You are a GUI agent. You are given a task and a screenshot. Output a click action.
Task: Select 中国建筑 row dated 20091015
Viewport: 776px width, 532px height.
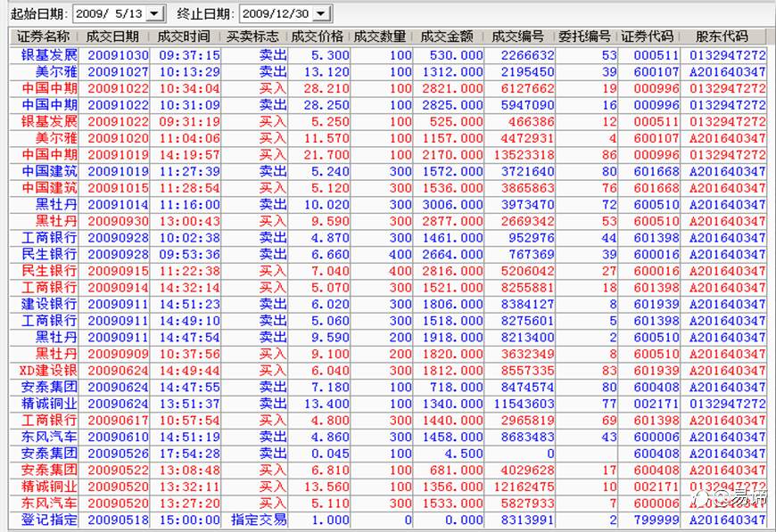tap(388, 188)
